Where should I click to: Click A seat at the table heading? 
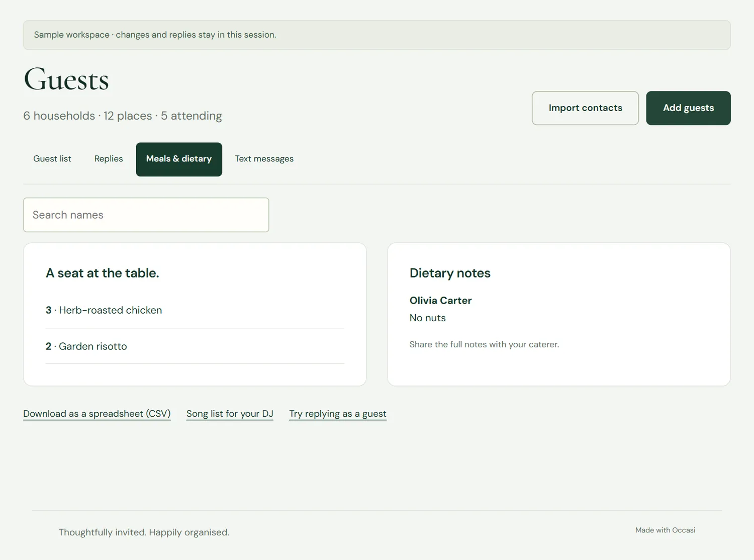point(103,273)
